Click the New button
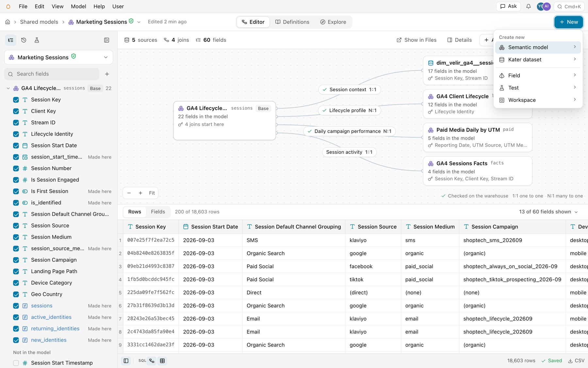 pos(569,22)
